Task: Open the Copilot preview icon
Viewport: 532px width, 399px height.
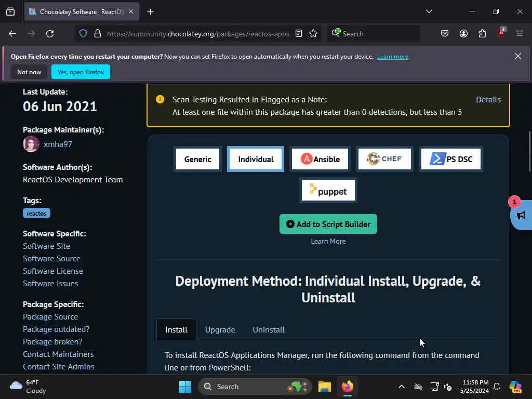Action: (515, 387)
